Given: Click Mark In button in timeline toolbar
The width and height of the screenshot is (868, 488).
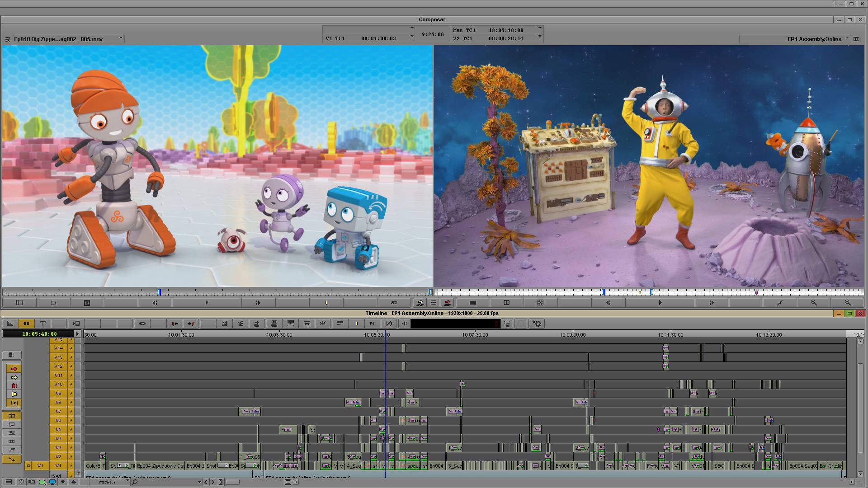Looking at the screenshot, I should coord(175,324).
